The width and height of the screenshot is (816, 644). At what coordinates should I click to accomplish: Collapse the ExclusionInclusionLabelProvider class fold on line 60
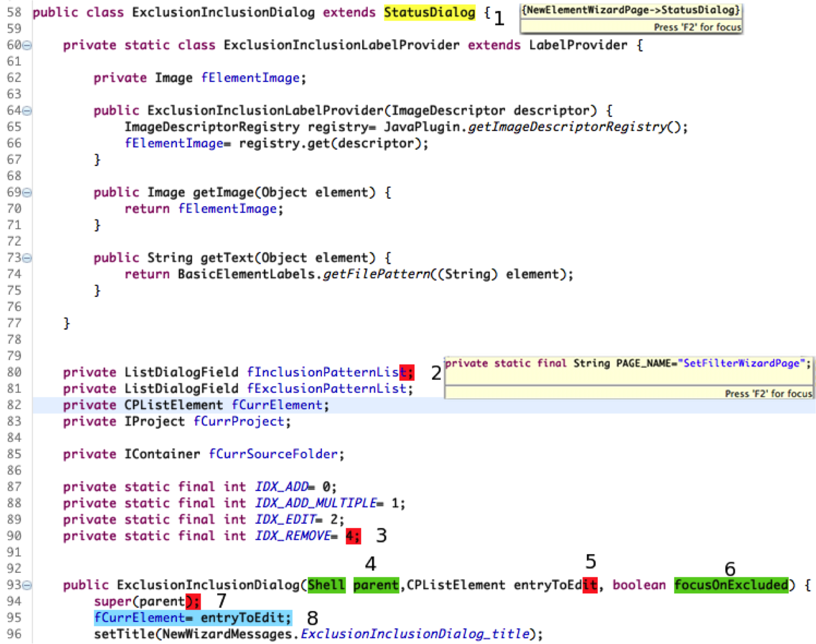pos(27,46)
